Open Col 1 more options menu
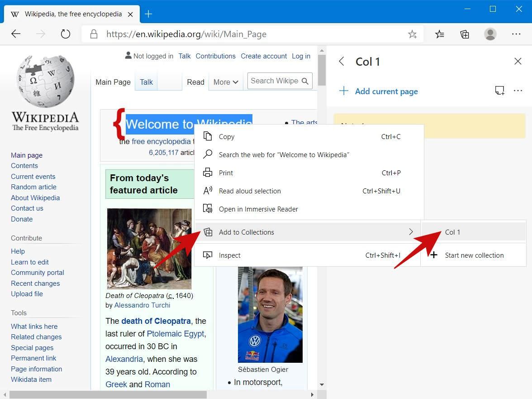532x399 pixels. click(518, 90)
